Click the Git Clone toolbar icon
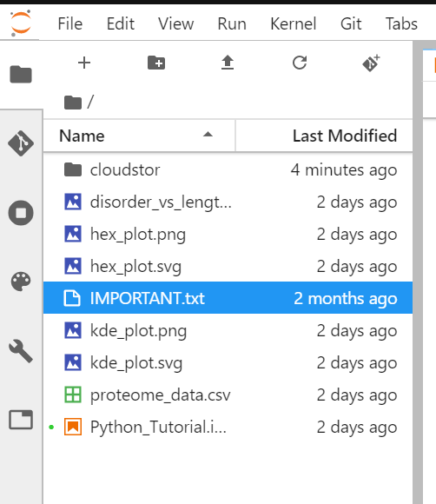The height and width of the screenshot is (504, 436). 371,63
